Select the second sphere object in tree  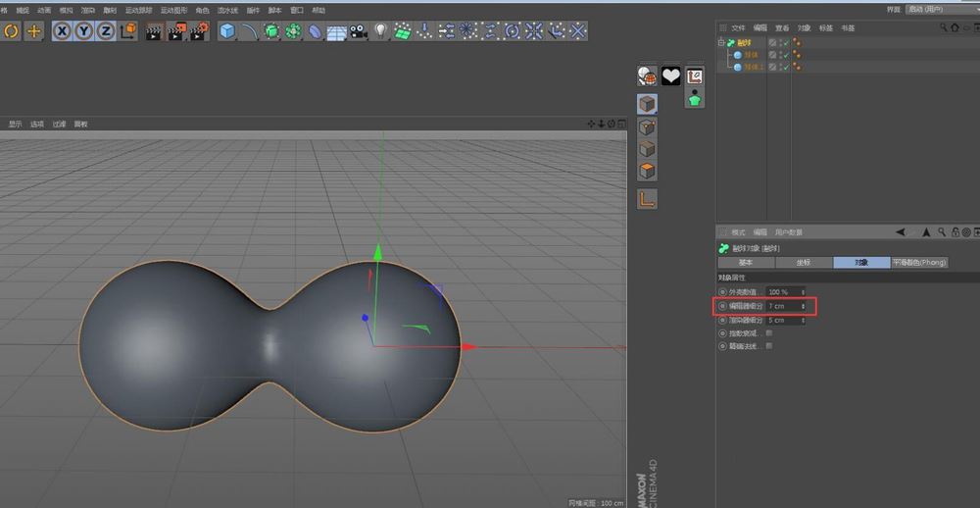(x=751, y=68)
